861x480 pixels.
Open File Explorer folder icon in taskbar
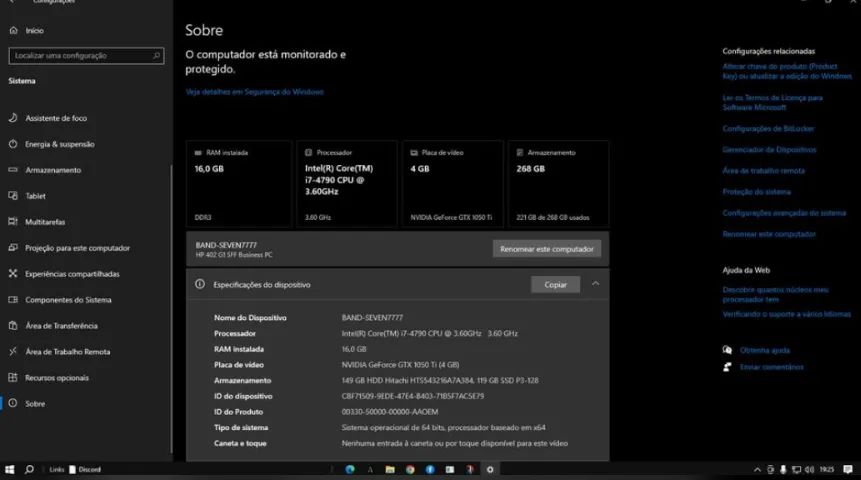(x=390, y=470)
